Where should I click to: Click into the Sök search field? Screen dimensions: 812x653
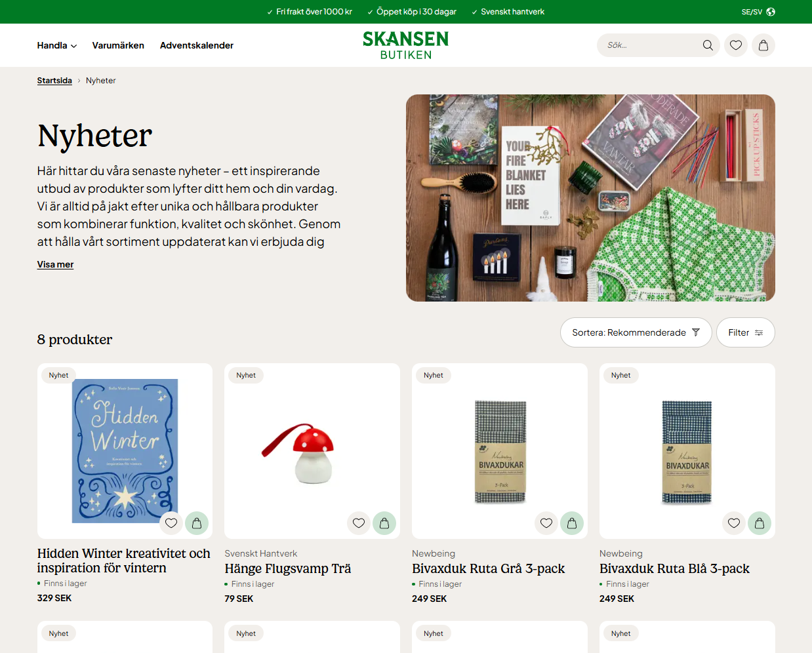(x=649, y=45)
